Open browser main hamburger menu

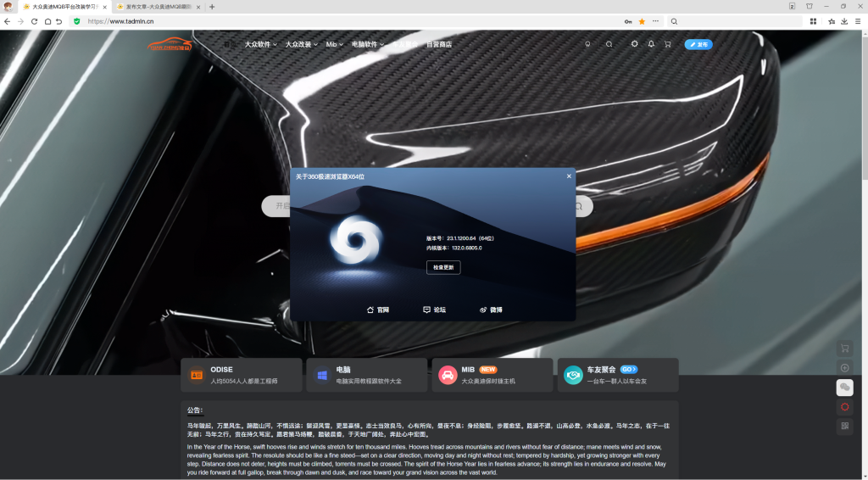click(x=858, y=21)
